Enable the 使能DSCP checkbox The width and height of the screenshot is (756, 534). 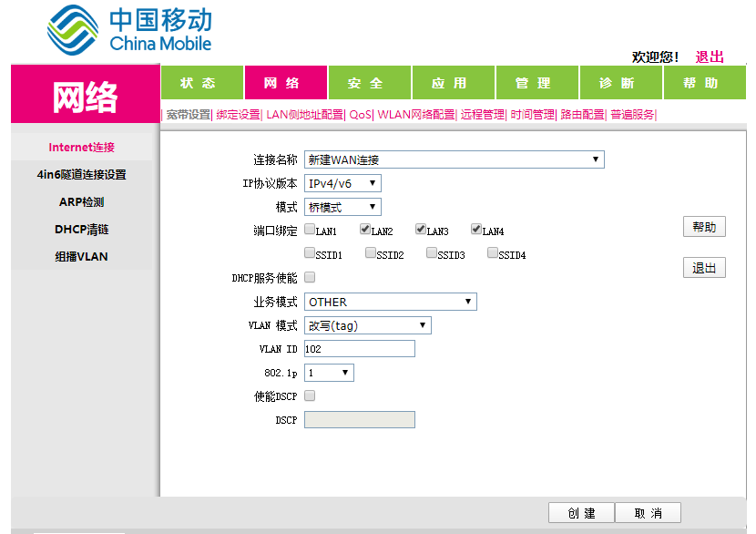click(x=310, y=395)
